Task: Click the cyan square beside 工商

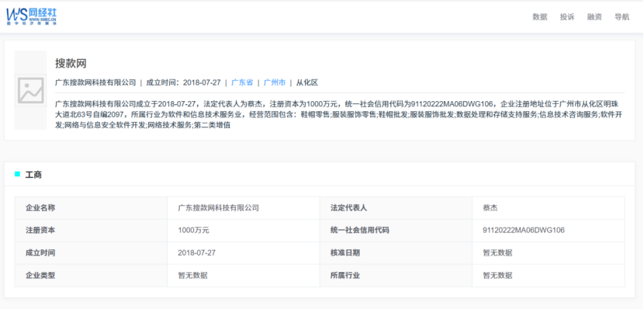Action: 17,174
